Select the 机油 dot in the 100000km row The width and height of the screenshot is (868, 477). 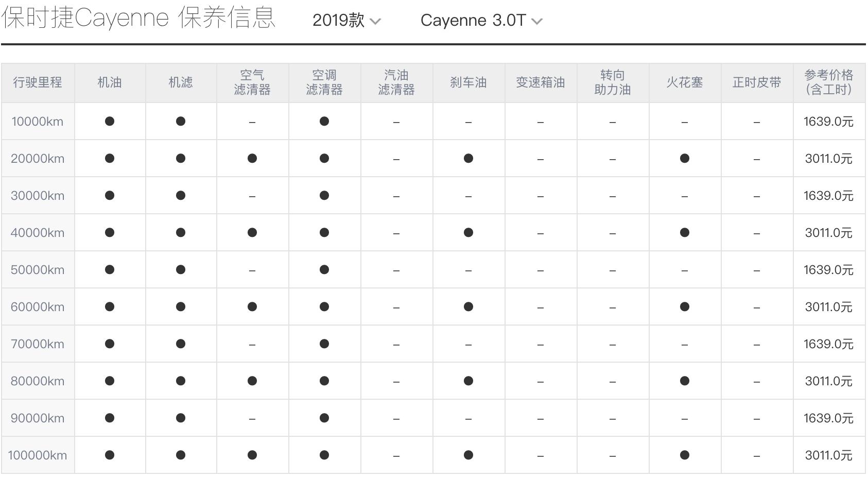(x=109, y=455)
